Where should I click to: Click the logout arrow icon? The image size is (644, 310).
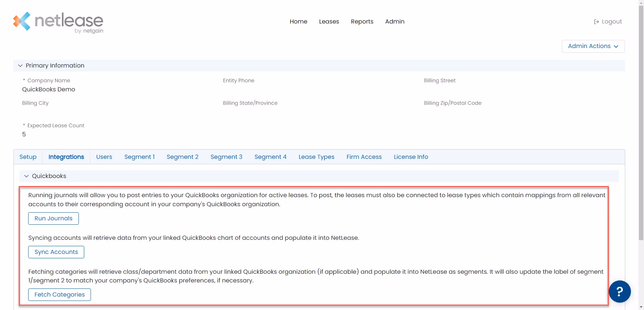(x=596, y=21)
